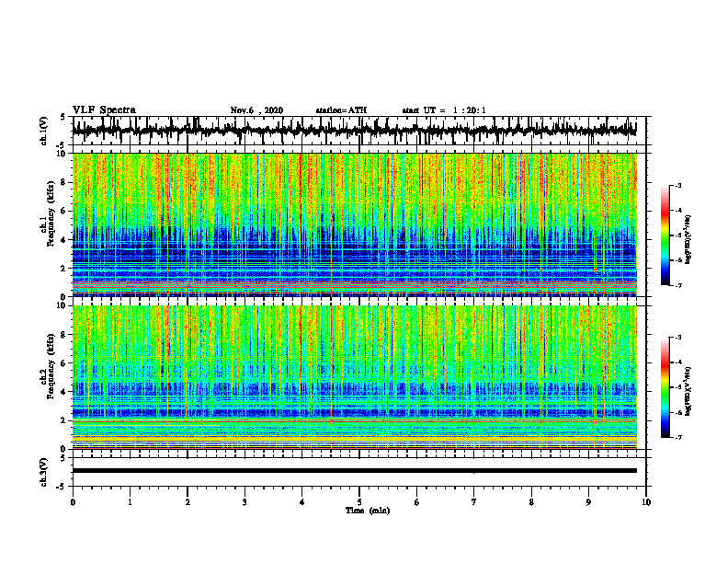Click the ch.2 color bar "-7" label
Screen dimensions: 728x563
pyautogui.click(x=677, y=437)
